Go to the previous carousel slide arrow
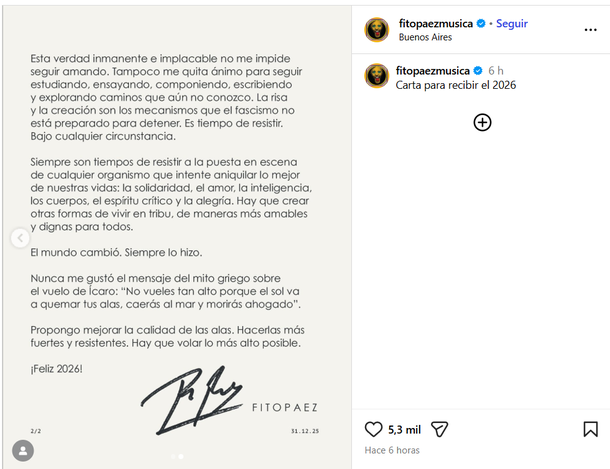Screen dimensions: 610x469 (x=19, y=238)
